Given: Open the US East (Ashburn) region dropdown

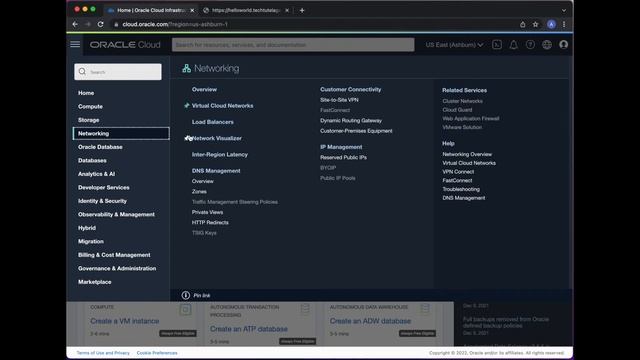Looking at the screenshot, I should click(x=454, y=44).
